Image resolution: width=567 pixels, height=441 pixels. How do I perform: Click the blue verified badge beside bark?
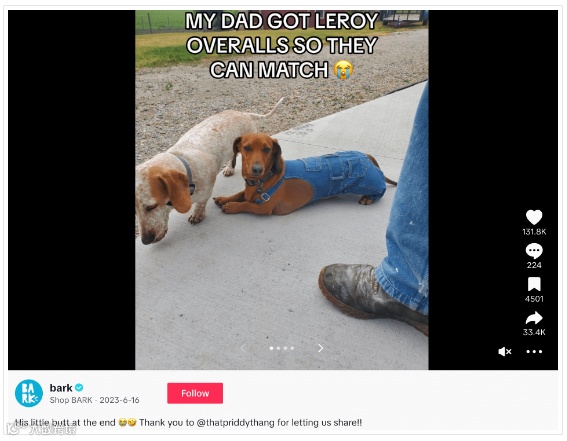click(x=79, y=388)
